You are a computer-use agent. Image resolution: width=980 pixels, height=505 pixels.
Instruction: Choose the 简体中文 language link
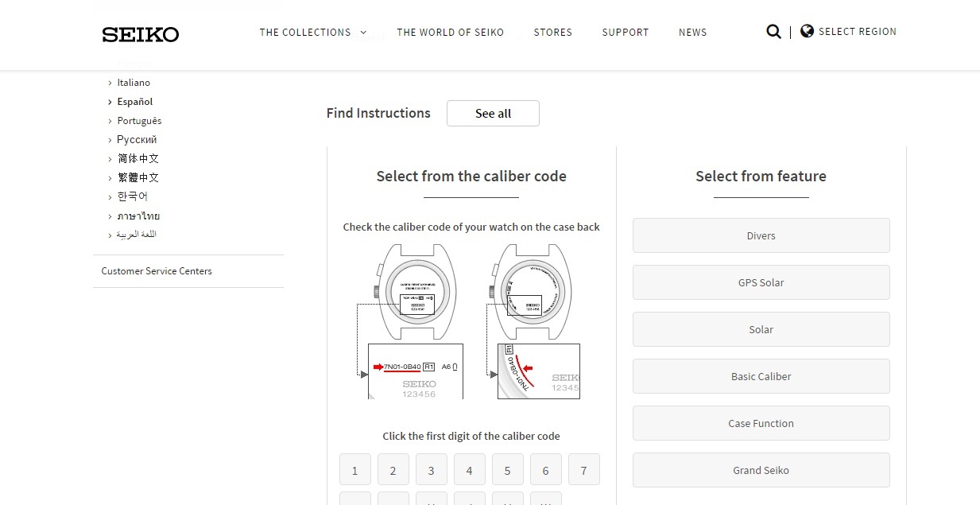point(138,158)
